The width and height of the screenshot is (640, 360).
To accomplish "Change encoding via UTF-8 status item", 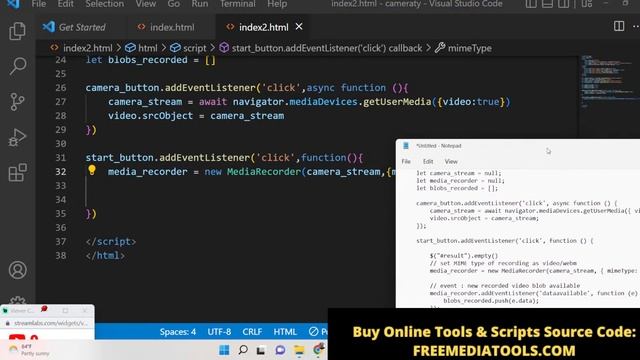I will tap(219, 332).
